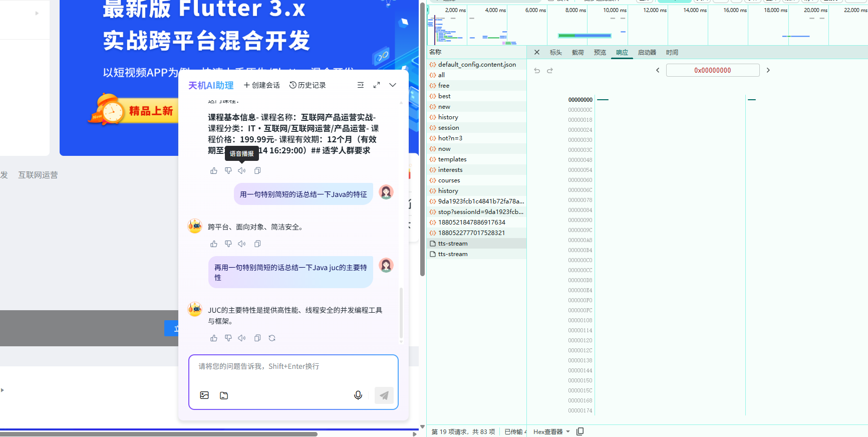The image size is (868, 437).
Task: Dislike the 课程基本信息 message
Action: [228, 170]
